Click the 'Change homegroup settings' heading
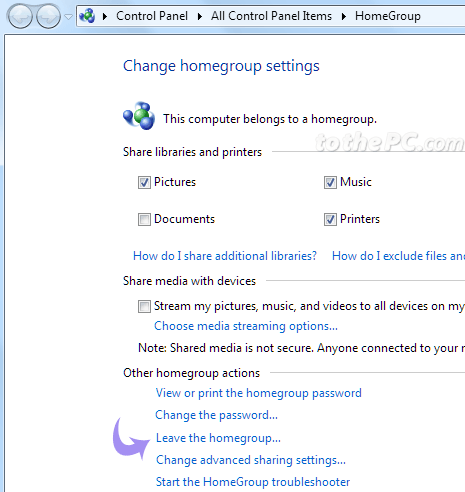Screen dimensions: 465x492 tap(221, 66)
